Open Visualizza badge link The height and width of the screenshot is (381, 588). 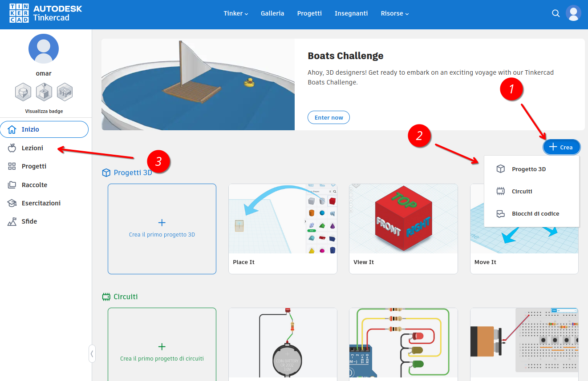click(x=44, y=111)
